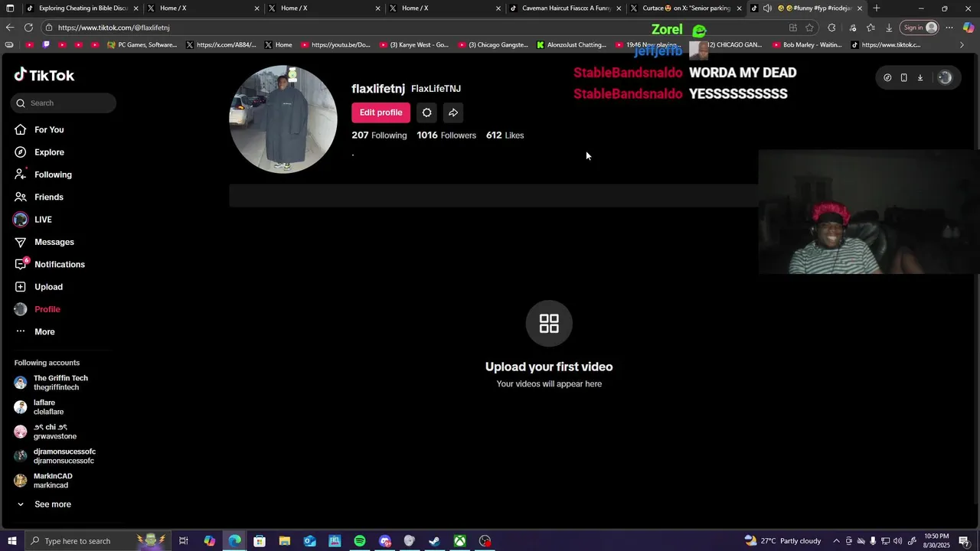Open Xbox app from the taskbar
The width and height of the screenshot is (980, 551).
[459, 541]
